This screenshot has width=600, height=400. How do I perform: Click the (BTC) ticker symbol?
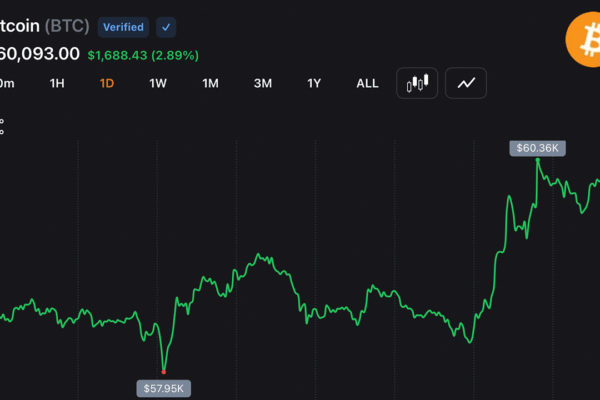[x=67, y=26]
